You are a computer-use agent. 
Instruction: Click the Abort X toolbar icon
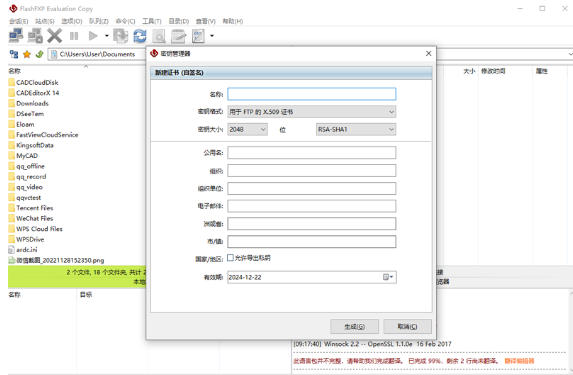[x=54, y=35]
